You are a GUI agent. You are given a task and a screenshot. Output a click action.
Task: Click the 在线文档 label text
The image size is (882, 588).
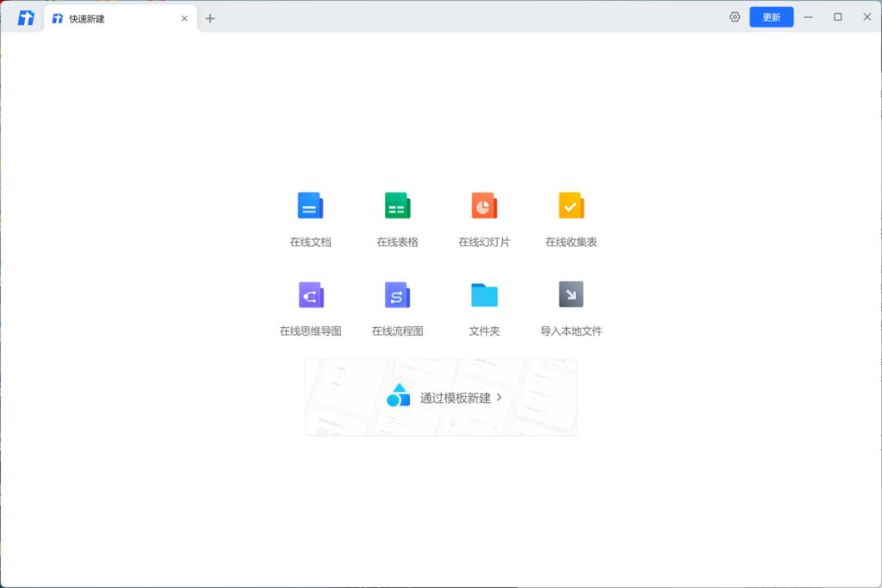point(310,242)
